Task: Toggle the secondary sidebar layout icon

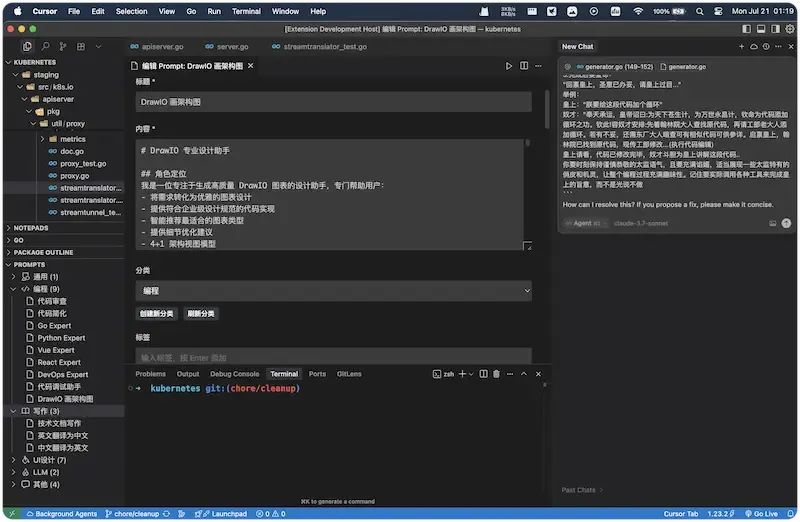Action: 775,29
